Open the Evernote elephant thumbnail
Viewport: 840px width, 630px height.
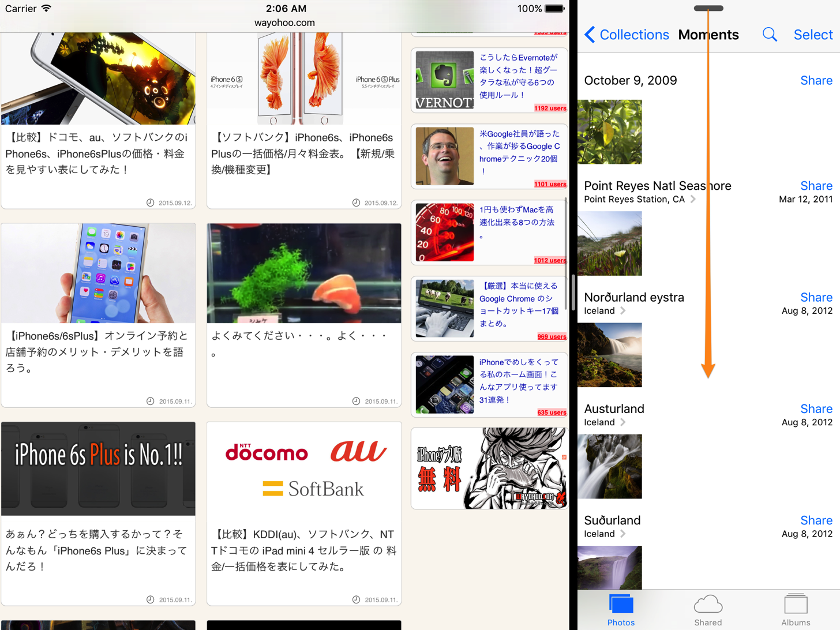(x=444, y=80)
